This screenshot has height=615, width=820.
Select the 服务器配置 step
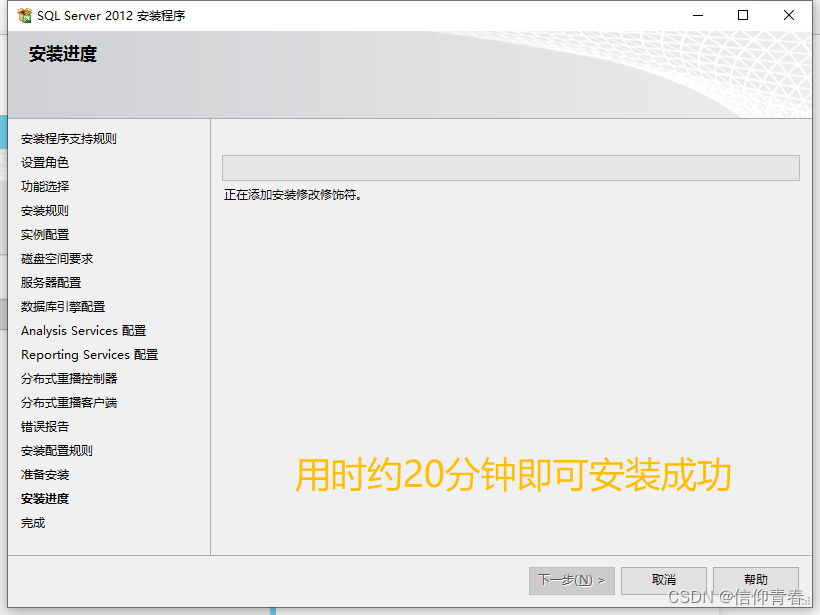51,283
